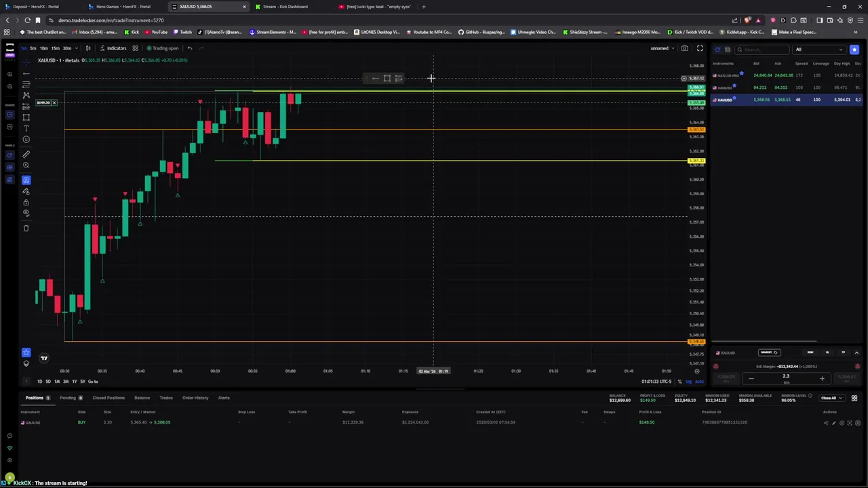
Task: Select the pitchfork pattern drawing tool
Action: tap(26, 96)
